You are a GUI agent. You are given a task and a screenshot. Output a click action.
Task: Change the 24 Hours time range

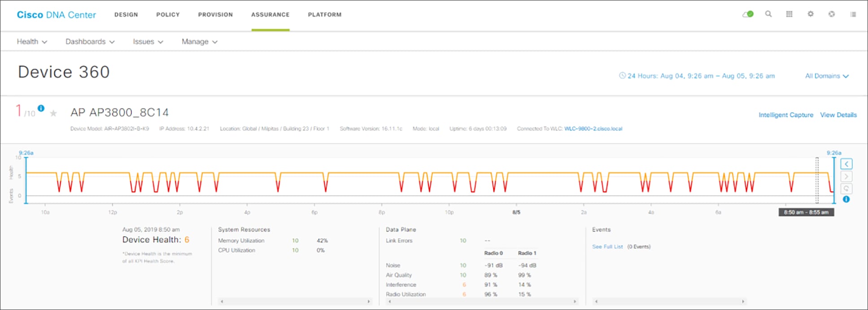701,76
